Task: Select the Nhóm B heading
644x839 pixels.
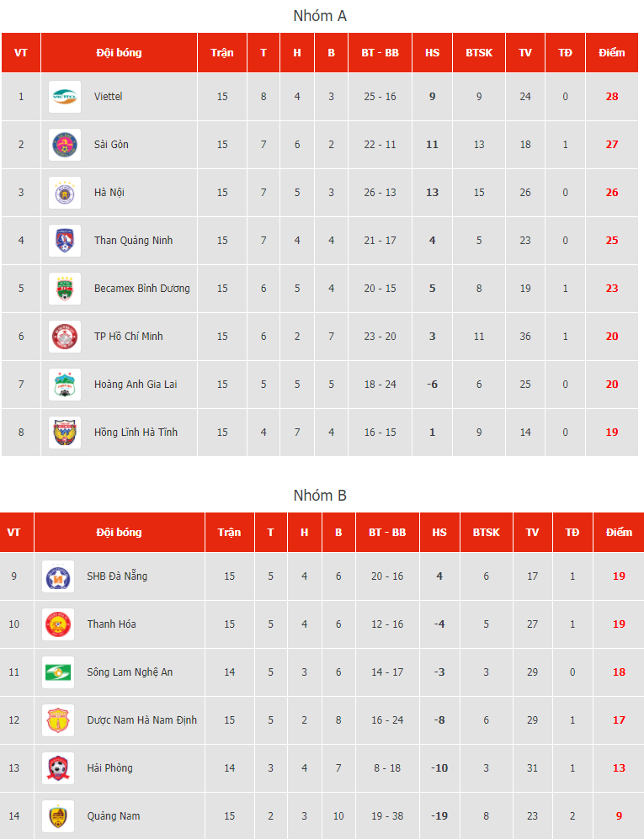Action: coord(320,495)
